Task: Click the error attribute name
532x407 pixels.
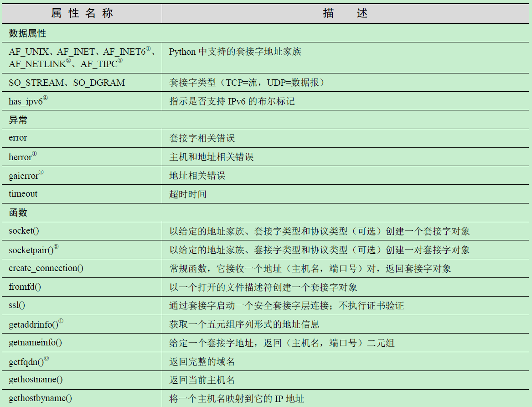Action: pyautogui.click(x=18, y=138)
